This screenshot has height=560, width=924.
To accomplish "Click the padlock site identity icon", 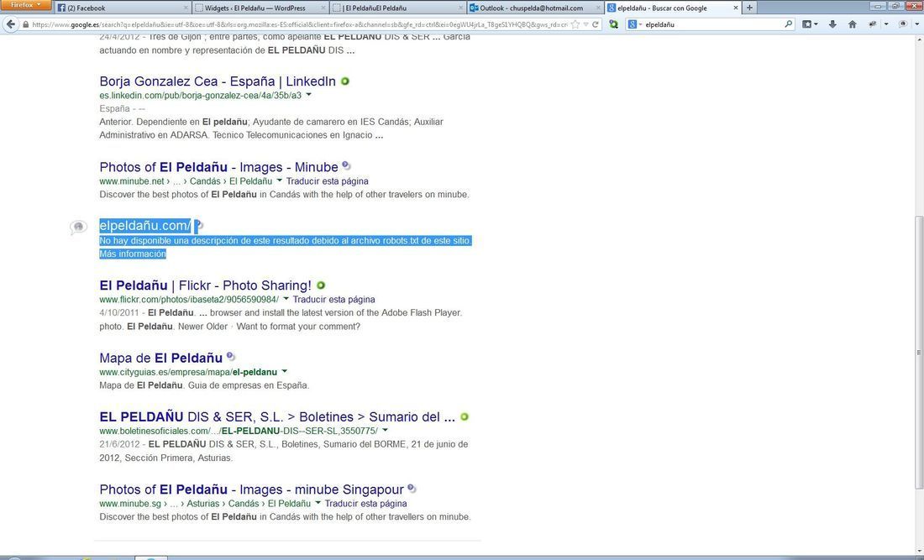I will click(x=25, y=24).
